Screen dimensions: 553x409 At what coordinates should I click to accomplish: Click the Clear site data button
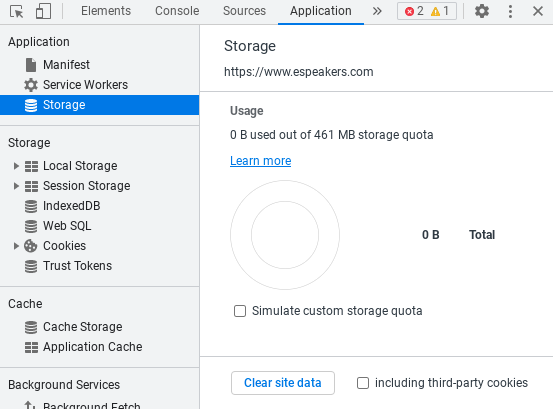tap(283, 383)
